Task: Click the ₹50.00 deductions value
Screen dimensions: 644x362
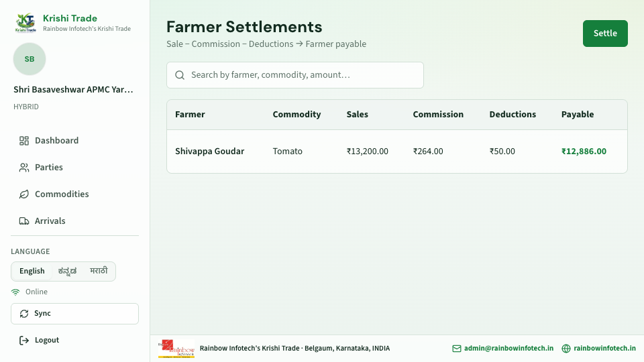Action: (502, 152)
